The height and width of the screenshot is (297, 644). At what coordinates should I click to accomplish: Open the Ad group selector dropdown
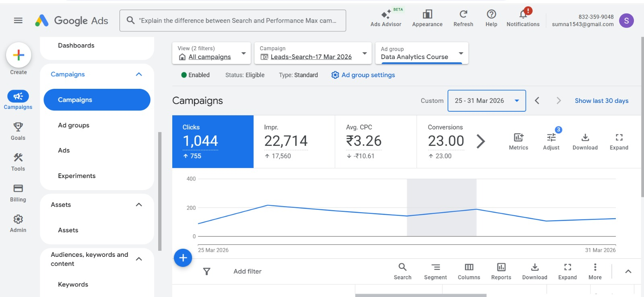422,53
